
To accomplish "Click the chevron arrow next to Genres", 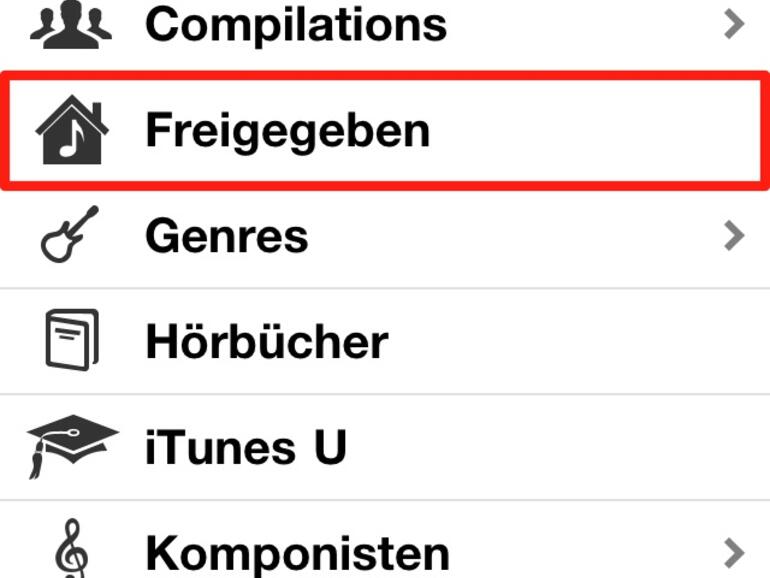I will [735, 235].
